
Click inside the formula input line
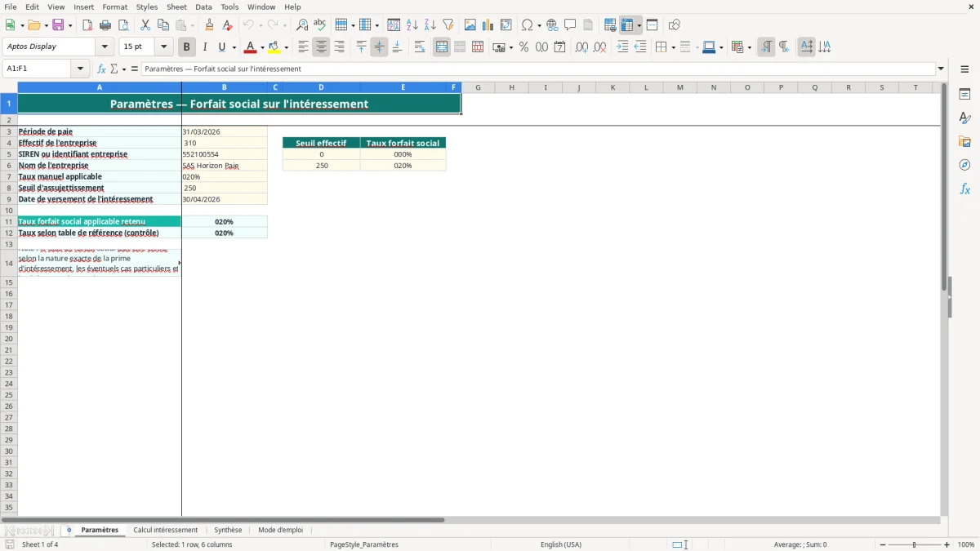[537, 69]
